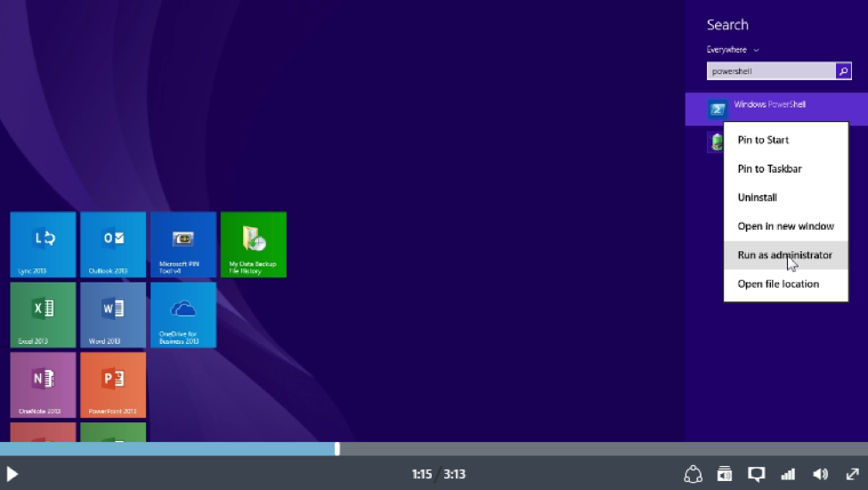868x490 pixels.
Task: Click the video progress bar handle
Action: tap(337, 448)
